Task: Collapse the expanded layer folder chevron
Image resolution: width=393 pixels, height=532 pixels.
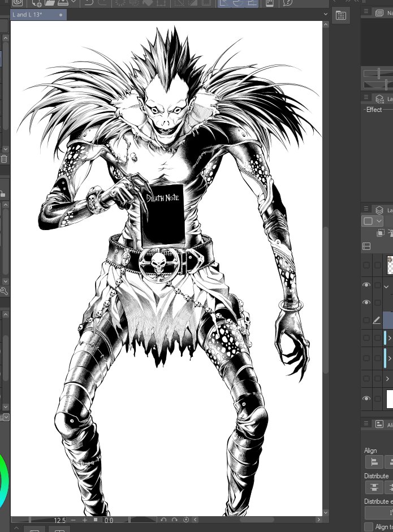Action: pos(387,287)
